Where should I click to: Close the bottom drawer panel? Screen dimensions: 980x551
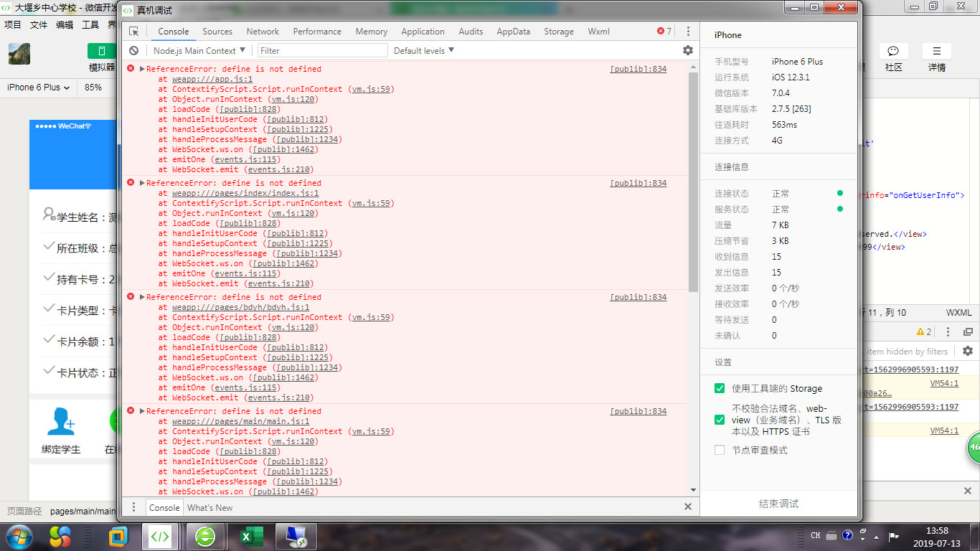tap(688, 507)
